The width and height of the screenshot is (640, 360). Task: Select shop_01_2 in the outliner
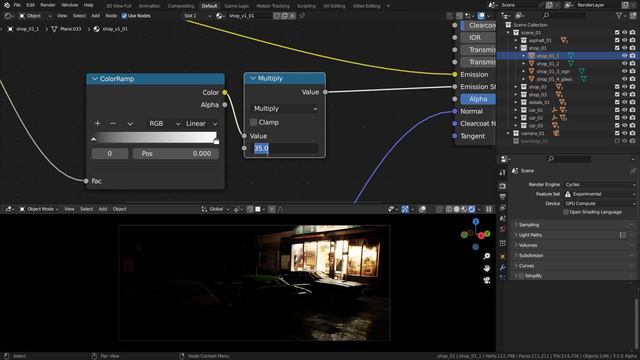(547, 64)
